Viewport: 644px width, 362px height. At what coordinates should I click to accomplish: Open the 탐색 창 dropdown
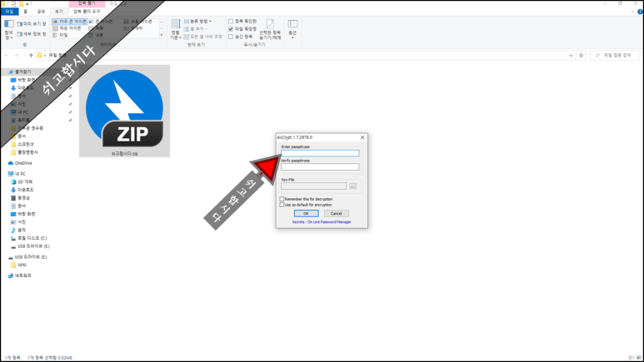point(8,30)
